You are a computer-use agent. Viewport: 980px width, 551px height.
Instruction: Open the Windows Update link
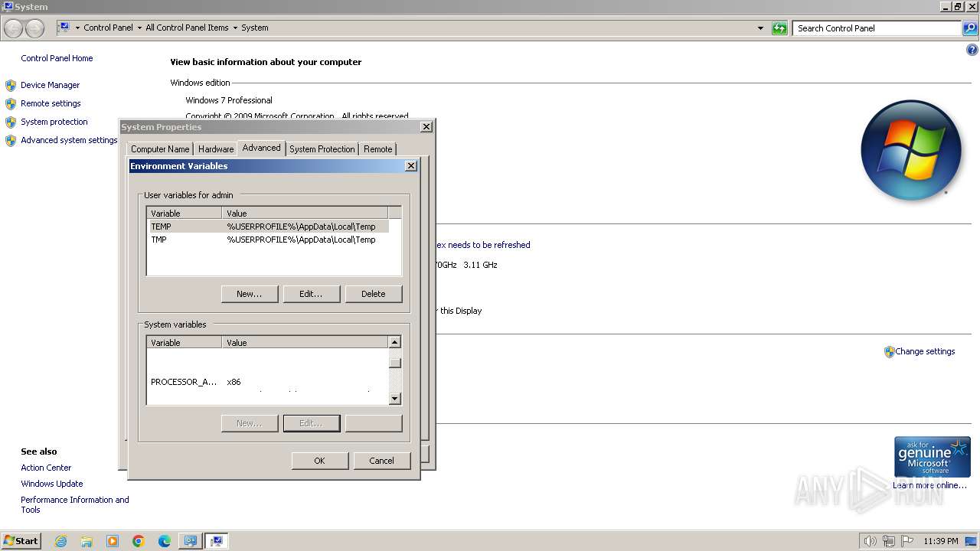point(52,484)
